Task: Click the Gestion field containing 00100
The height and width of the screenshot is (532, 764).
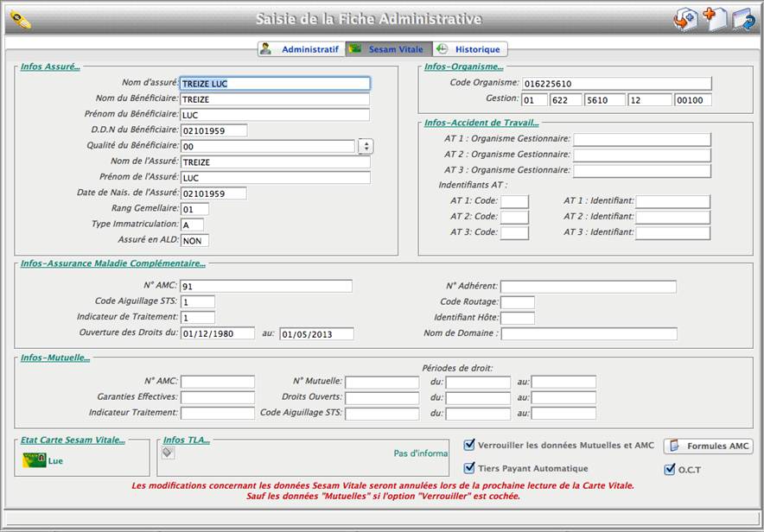Action: pos(693,100)
